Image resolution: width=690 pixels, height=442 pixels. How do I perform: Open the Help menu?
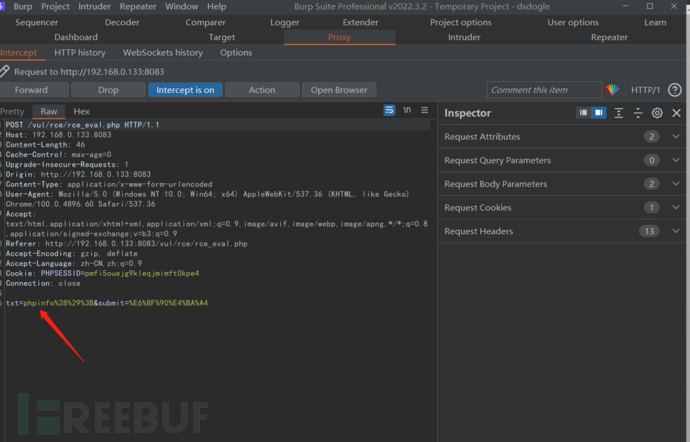(x=217, y=7)
